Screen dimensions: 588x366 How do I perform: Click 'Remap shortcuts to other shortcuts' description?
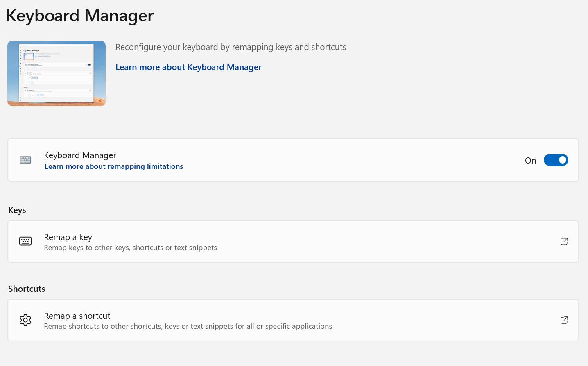pyautogui.click(x=188, y=326)
